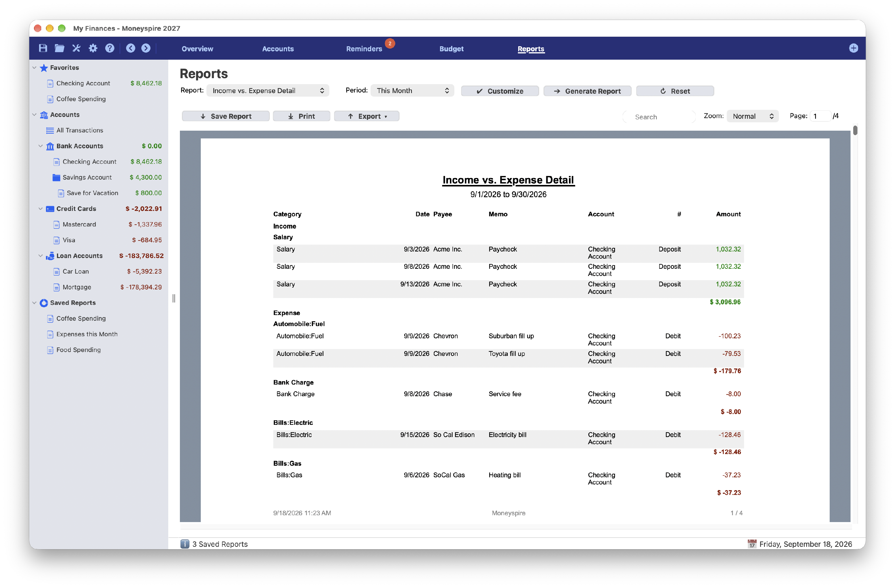Click the Credit Cards card icon
The height and width of the screenshot is (588, 895).
point(50,209)
